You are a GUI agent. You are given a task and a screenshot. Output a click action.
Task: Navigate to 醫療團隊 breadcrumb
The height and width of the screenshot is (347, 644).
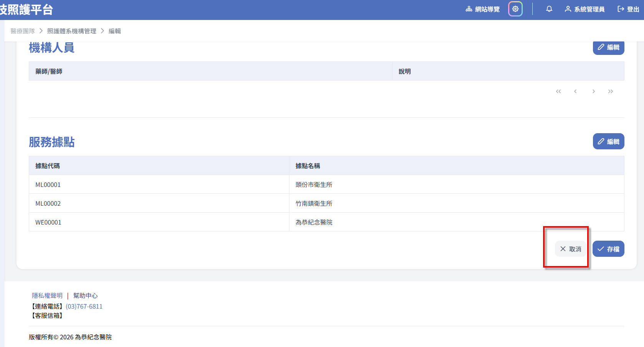point(23,31)
